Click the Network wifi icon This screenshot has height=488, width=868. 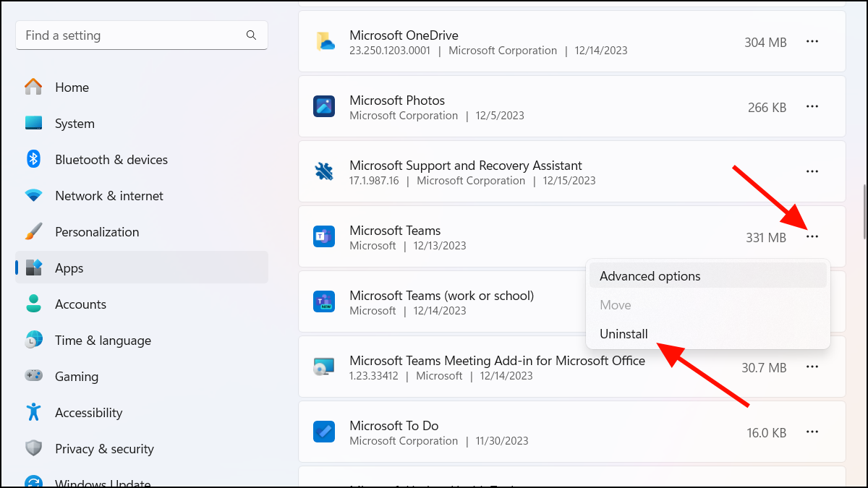pyautogui.click(x=33, y=196)
